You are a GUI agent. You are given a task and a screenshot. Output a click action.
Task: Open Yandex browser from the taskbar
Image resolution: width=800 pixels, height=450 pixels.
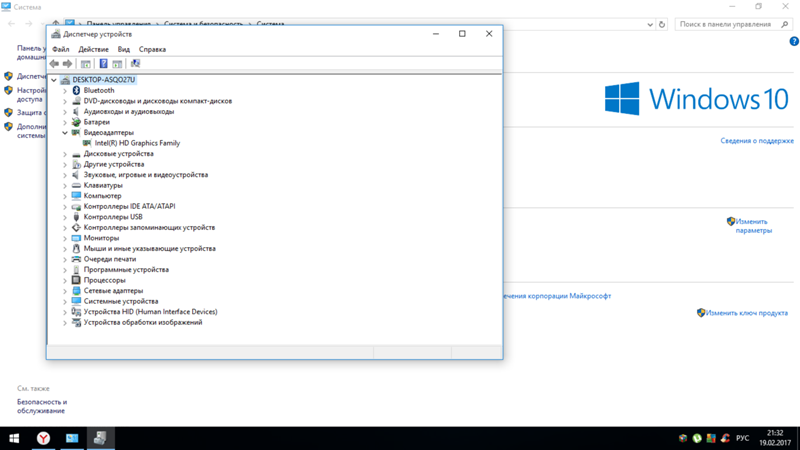pyautogui.click(x=43, y=438)
